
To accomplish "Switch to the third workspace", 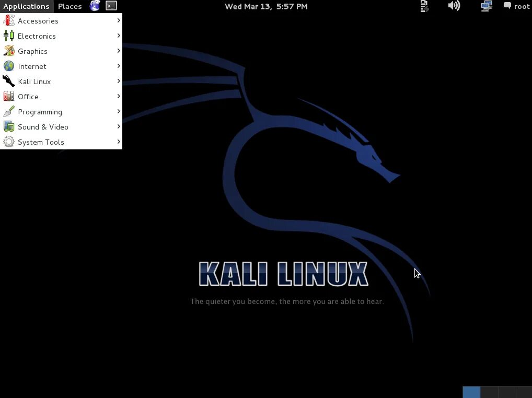I will click(x=506, y=392).
